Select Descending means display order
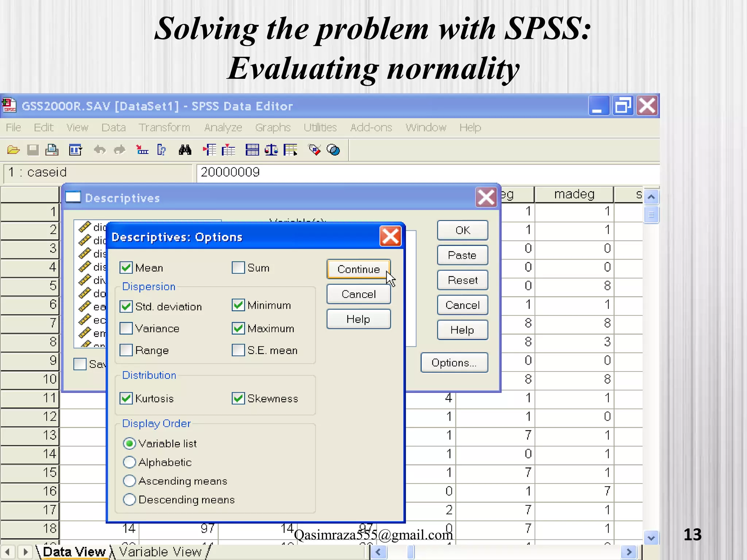Image resolution: width=747 pixels, height=560 pixels. coord(129,499)
